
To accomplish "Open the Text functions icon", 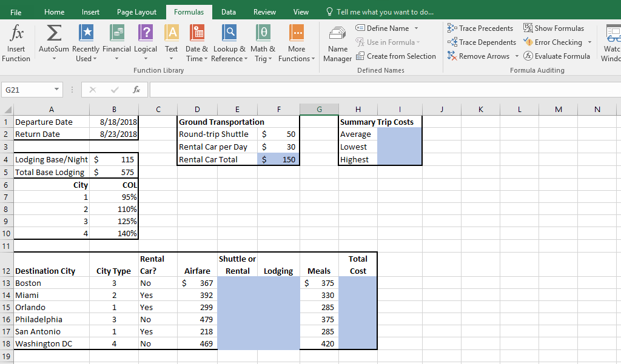I will 172,33.
